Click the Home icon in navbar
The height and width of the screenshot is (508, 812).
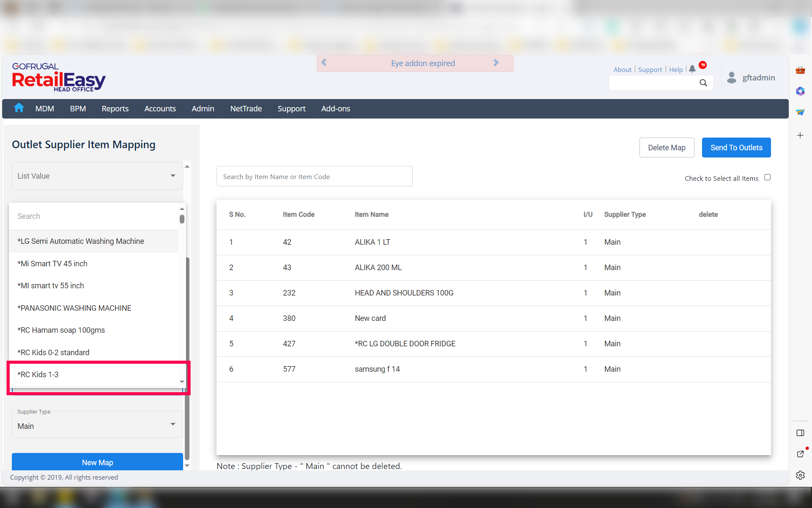[x=19, y=108]
